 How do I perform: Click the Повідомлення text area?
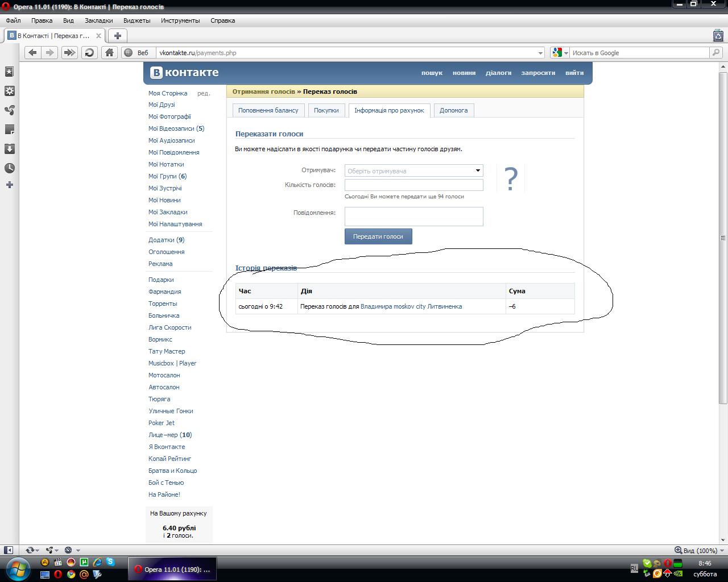pos(414,217)
